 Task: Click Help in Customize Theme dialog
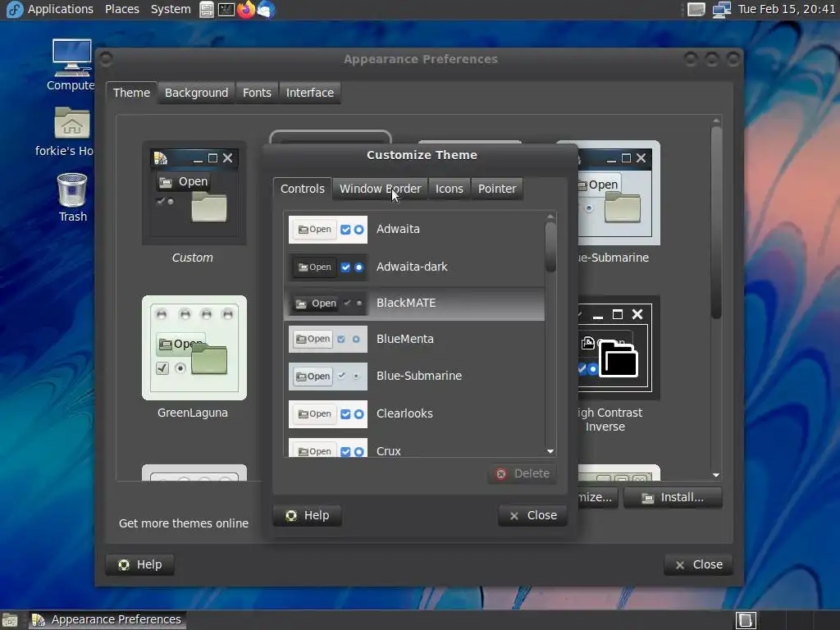tap(307, 515)
